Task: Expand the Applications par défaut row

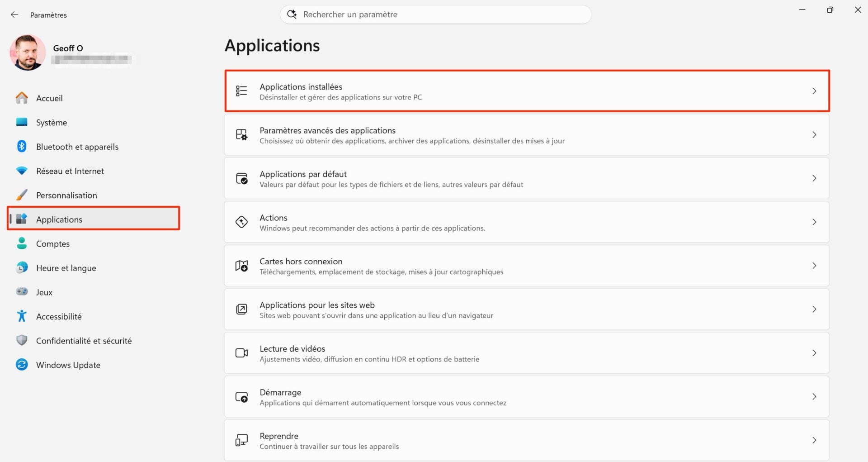Action: (x=527, y=178)
